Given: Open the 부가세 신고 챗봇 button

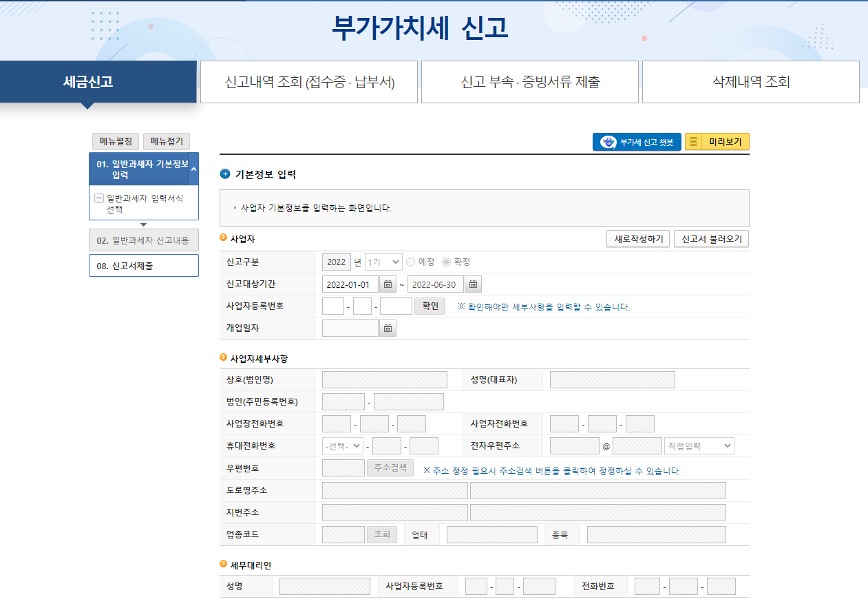Looking at the screenshot, I should (x=637, y=142).
